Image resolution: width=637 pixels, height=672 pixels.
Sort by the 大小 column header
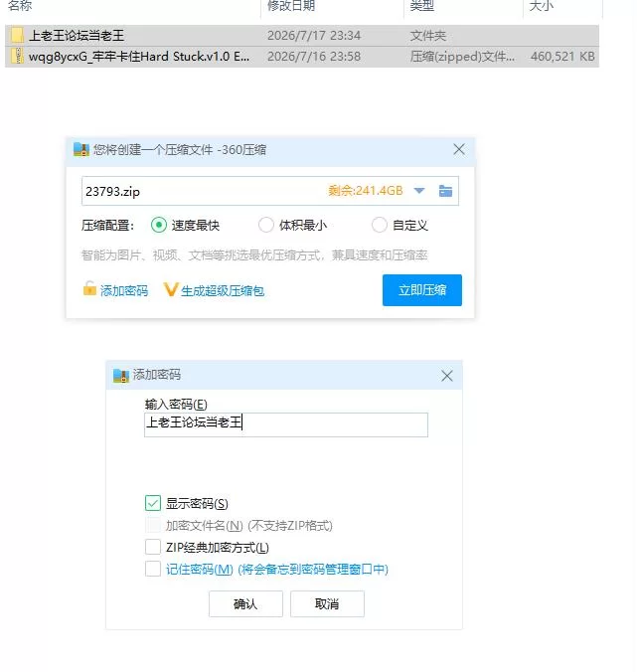pos(542,6)
